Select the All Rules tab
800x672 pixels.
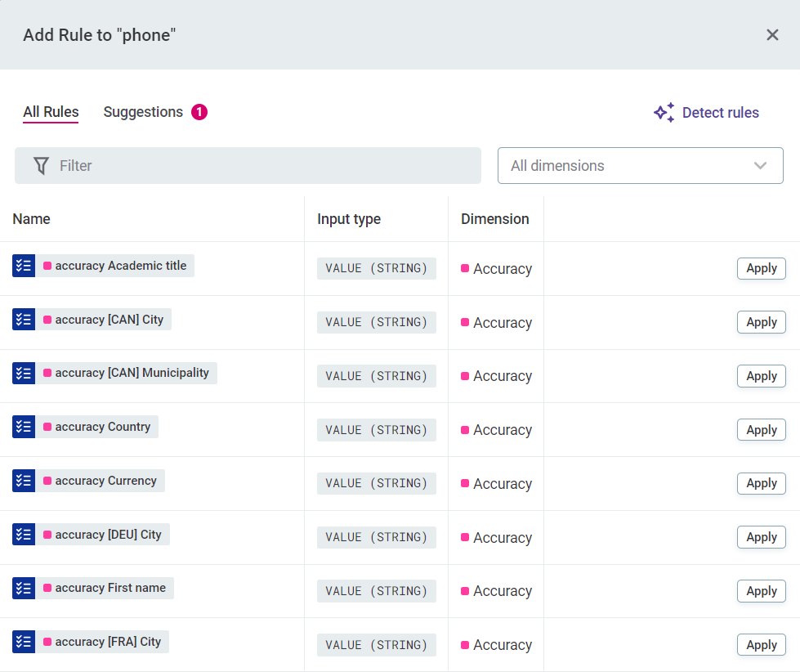point(51,112)
